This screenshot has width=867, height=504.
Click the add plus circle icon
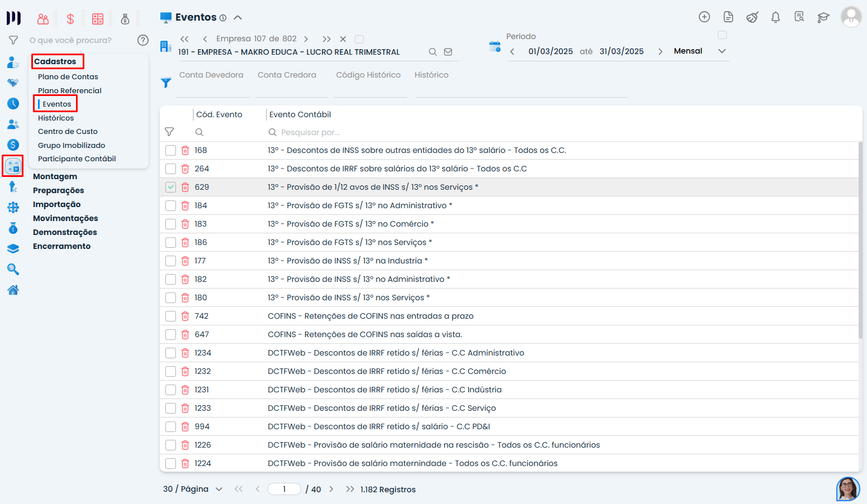pos(704,17)
